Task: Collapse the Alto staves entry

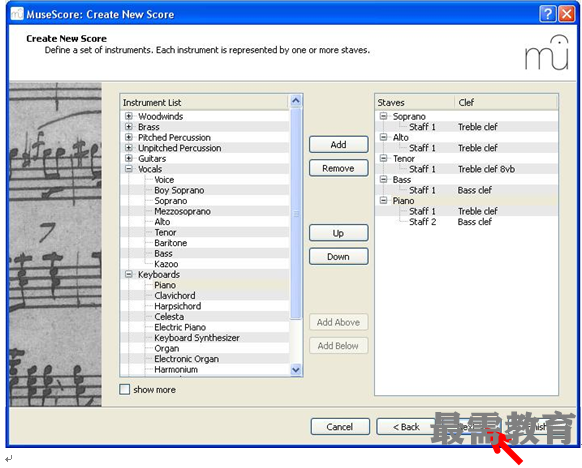Action: point(383,137)
